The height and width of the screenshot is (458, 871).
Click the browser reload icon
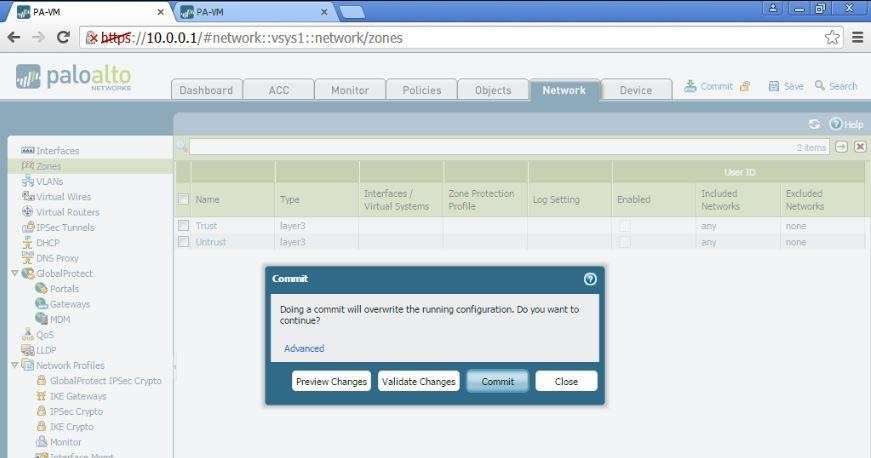[x=63, y=37]
